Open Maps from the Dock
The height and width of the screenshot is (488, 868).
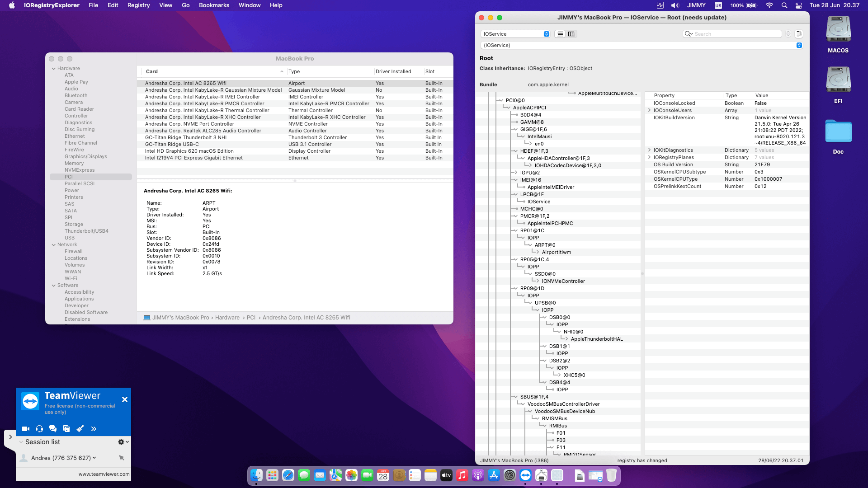pyautogui.click(x=335, y=475)
